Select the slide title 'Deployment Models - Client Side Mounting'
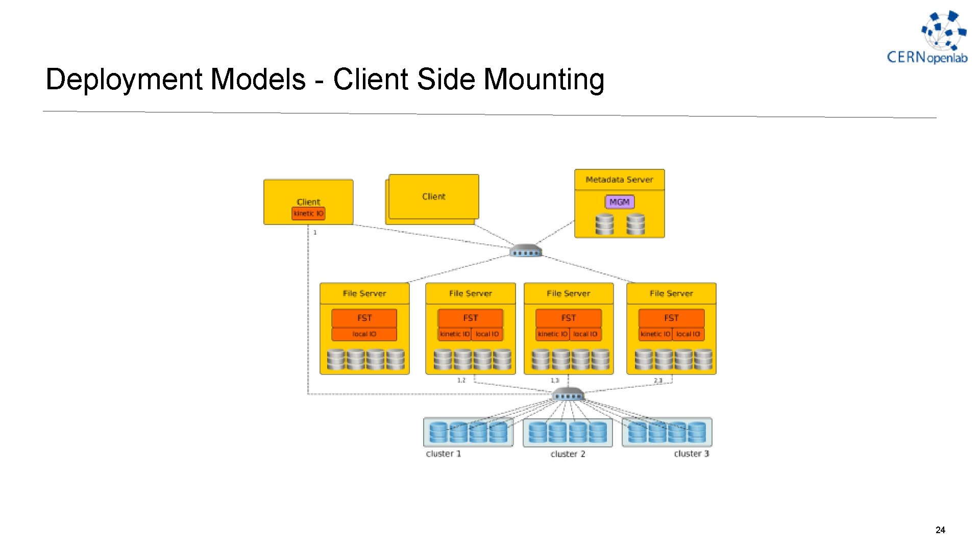 pyautogui.click(x=325, y=80)
